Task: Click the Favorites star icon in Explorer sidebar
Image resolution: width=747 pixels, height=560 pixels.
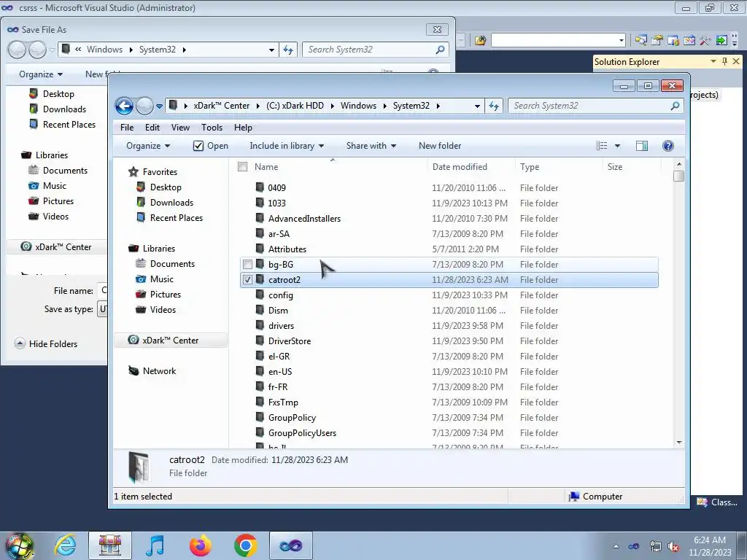Action: [x=133, y=172]
